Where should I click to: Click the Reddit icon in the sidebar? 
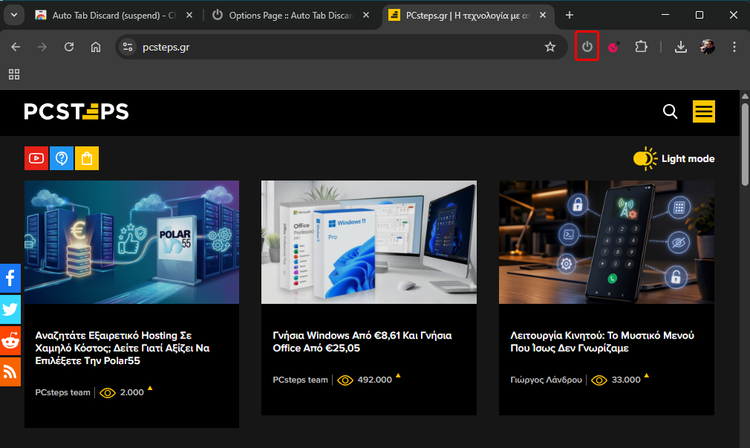(x=10, y=341)
